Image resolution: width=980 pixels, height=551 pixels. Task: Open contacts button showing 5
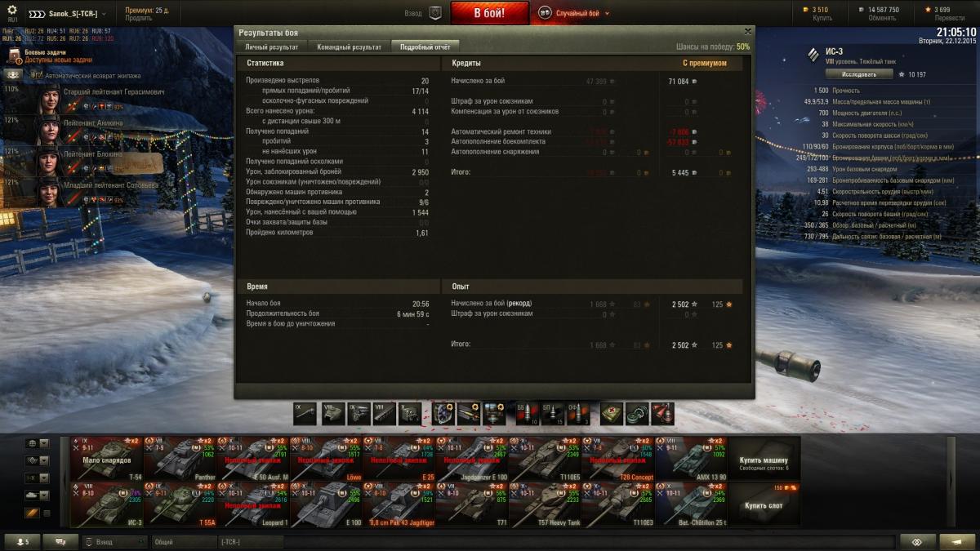[22, 541]
